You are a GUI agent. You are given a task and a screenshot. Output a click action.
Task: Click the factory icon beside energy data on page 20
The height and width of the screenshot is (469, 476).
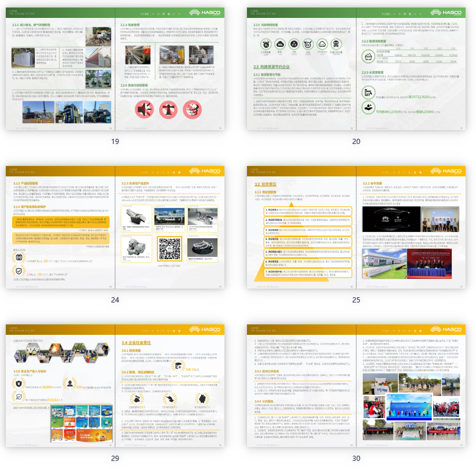[x=367, y=92]
